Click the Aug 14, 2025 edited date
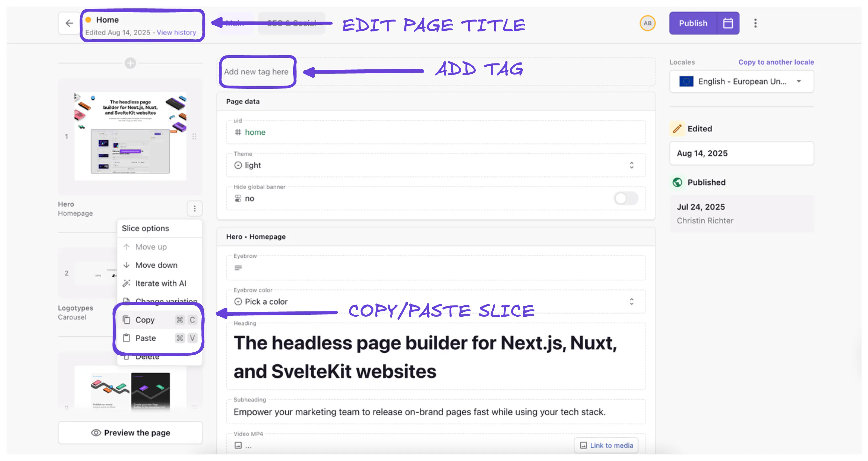 (x=741, y=153)
